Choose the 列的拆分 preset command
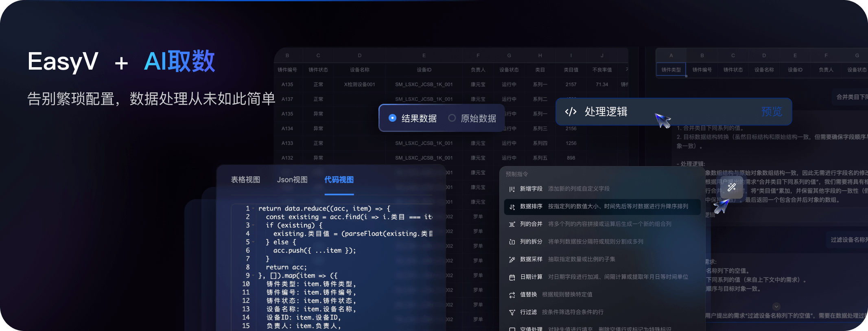 coord(602,241)
